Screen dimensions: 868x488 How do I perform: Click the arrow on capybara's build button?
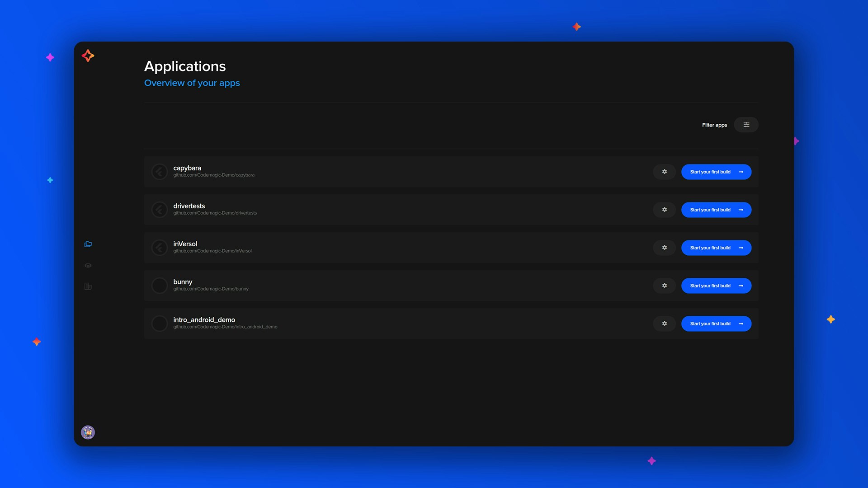click(741, 172)
